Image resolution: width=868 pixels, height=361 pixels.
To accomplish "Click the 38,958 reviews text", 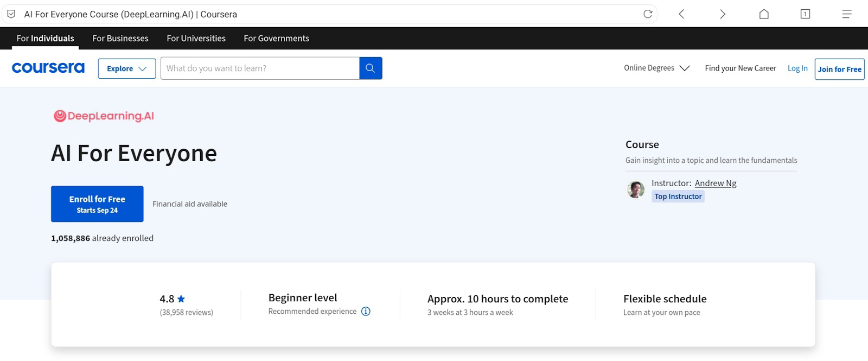I will pyautogui.click(x=187, y=313).
